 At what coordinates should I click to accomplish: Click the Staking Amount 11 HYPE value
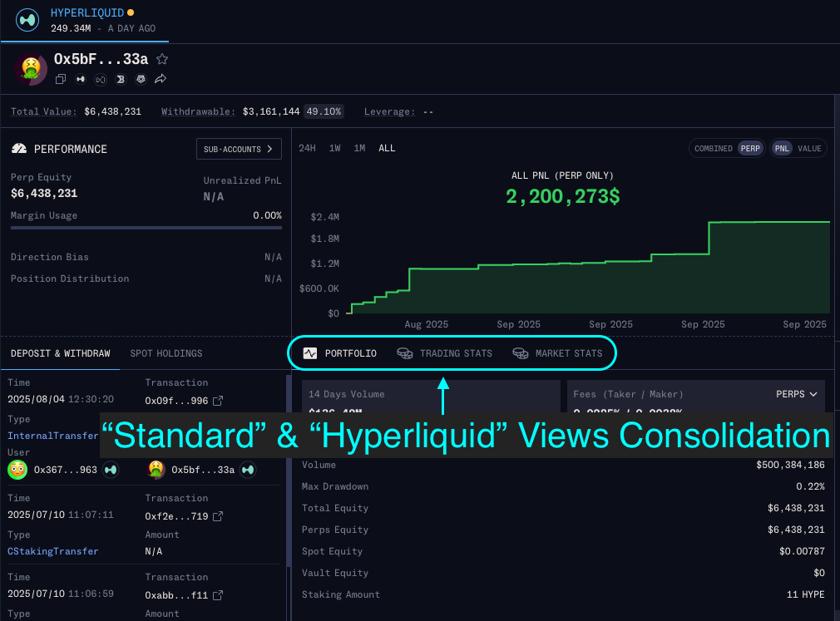[805, 594]
